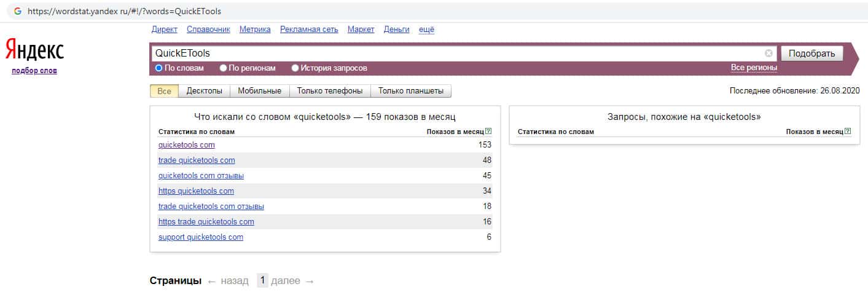This screenshot has height=300, width=868.
Task: Switch to the "Только телефоны" tab
Action: click(330, 91)
